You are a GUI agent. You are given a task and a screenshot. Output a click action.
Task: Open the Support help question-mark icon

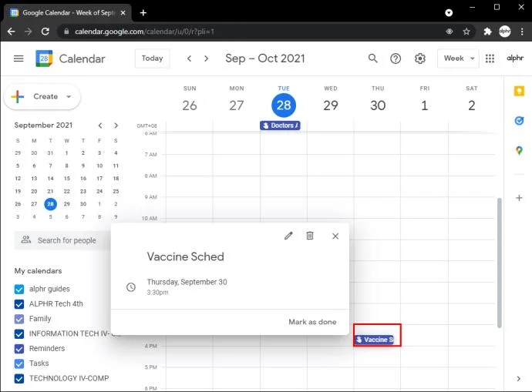click(x=396, y=59)
